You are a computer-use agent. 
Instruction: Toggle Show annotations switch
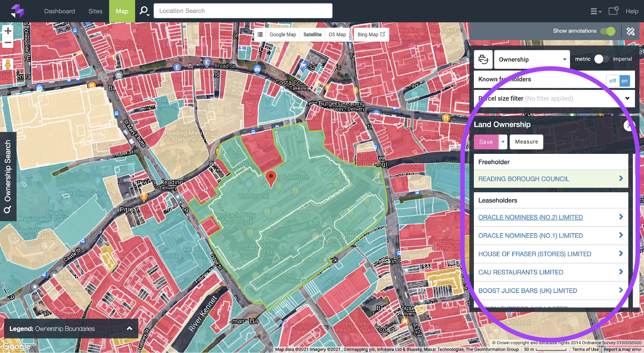click(x=608, y=31)
